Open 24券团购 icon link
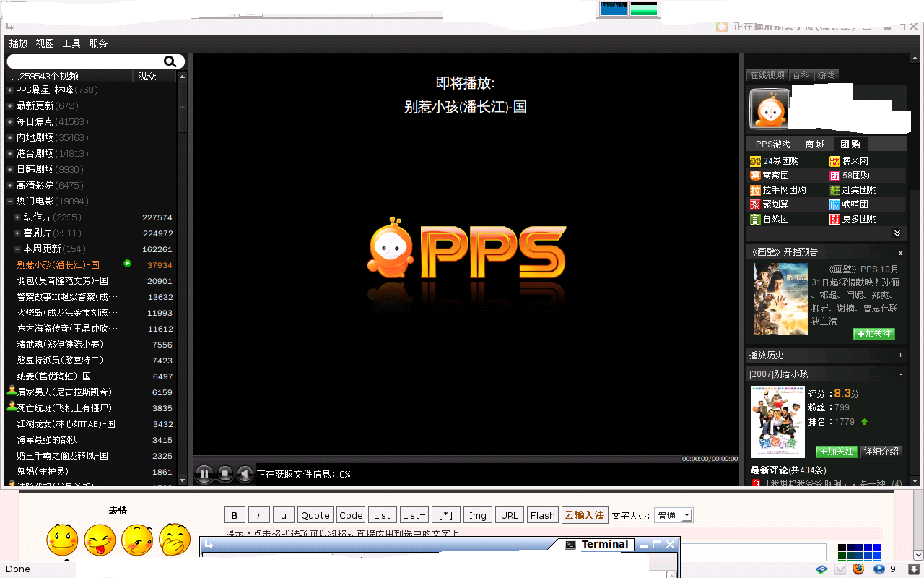This screenshot has width=924, height=578. click(755, 161)
